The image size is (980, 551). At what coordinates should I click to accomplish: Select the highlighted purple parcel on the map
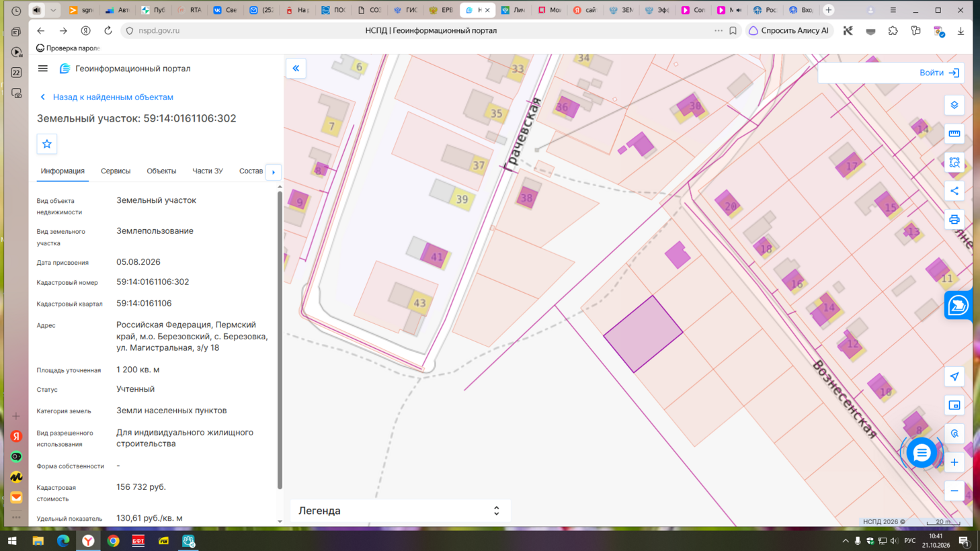coord(643,334)
